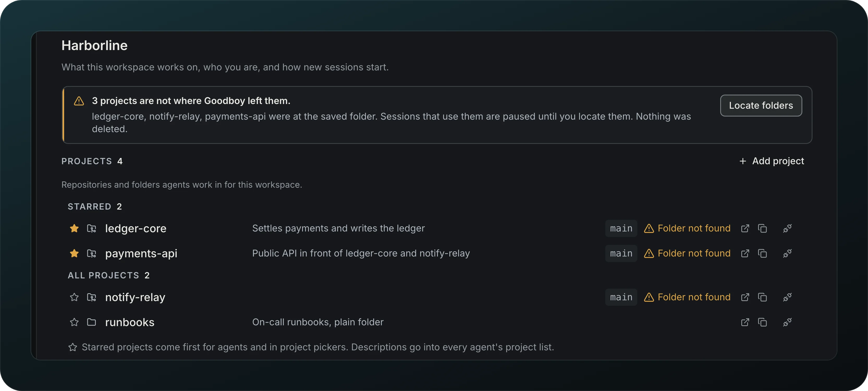This screenshot has width=868, height=391.
Task: Click the runbooks plain folder icon
Action: 91,322
